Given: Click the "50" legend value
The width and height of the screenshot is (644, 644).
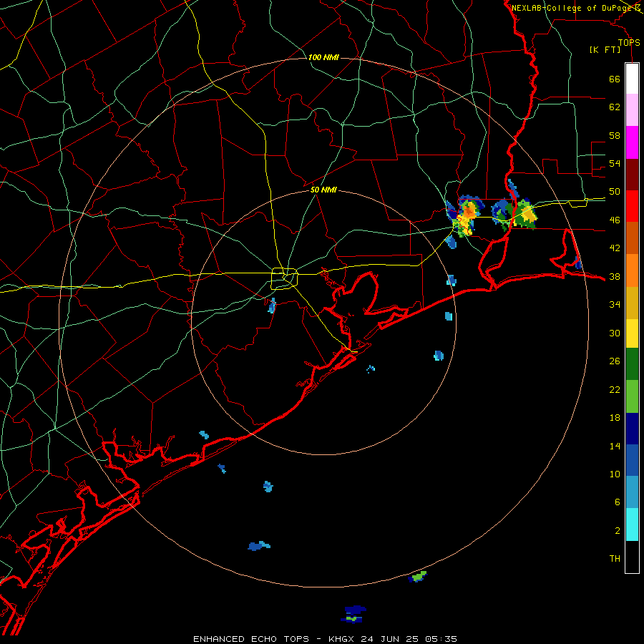Looking at the screenshot, I should (x=615, y=191).
